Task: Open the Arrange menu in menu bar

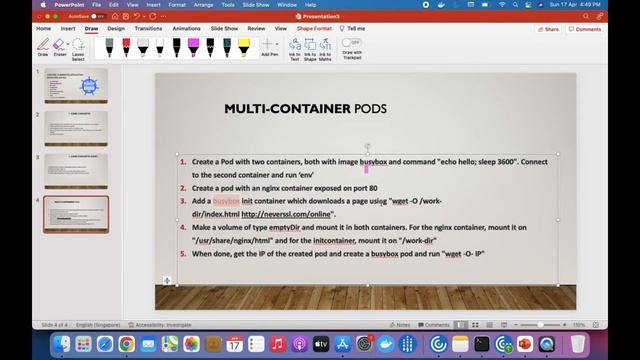Action: click(203, 5)
